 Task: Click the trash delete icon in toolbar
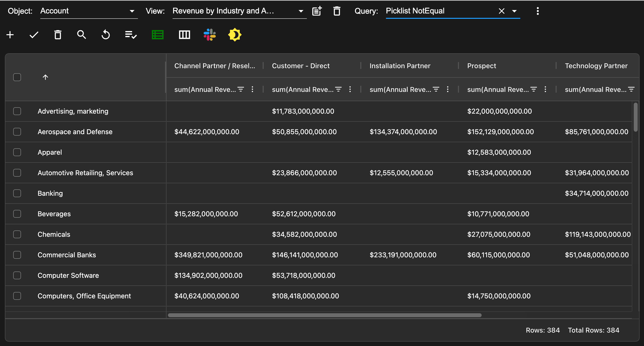(58, 35)
